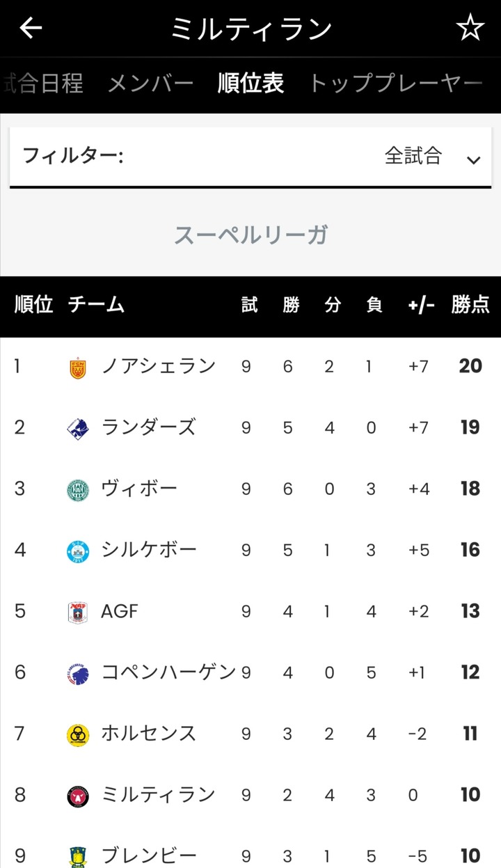
Task: Tap the ブレンビー club crest
Action: pos(78,855)
